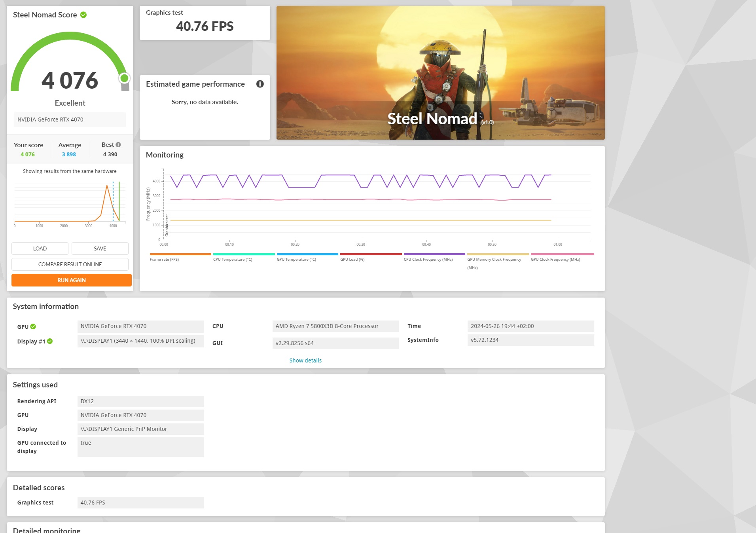
Task: Click the Monitoring section heading
Action: (x=165, y=155)
